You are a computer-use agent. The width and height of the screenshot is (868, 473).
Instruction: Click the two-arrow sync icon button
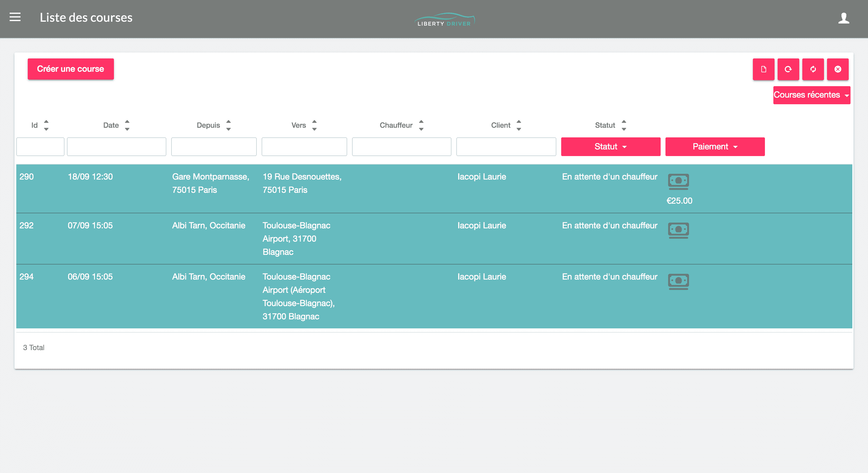pos(813,69)
